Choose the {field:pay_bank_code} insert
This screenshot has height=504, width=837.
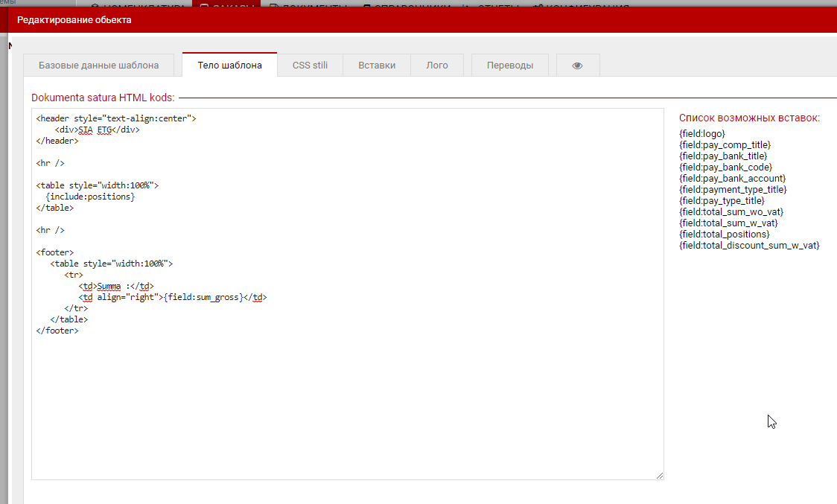[x=725, y=168]
